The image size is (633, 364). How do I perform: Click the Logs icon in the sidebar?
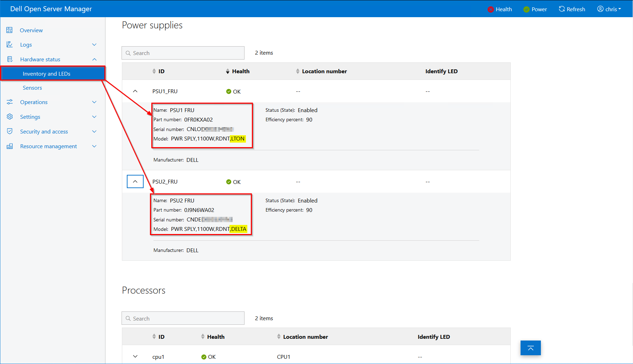(x=9, y=44)
